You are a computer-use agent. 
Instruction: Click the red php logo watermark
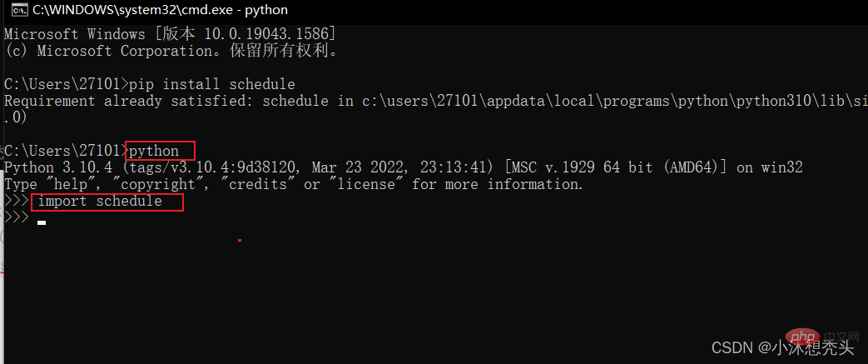click(801, 337)
